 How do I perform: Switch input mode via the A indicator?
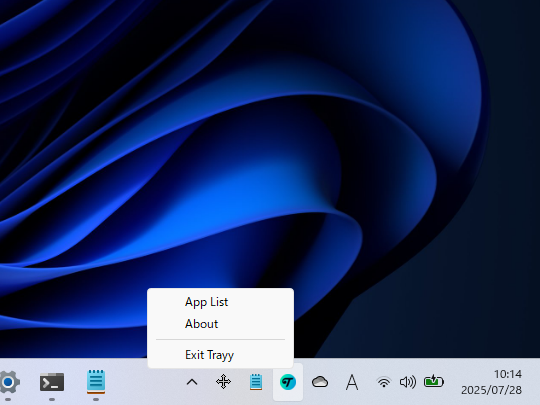352,382
